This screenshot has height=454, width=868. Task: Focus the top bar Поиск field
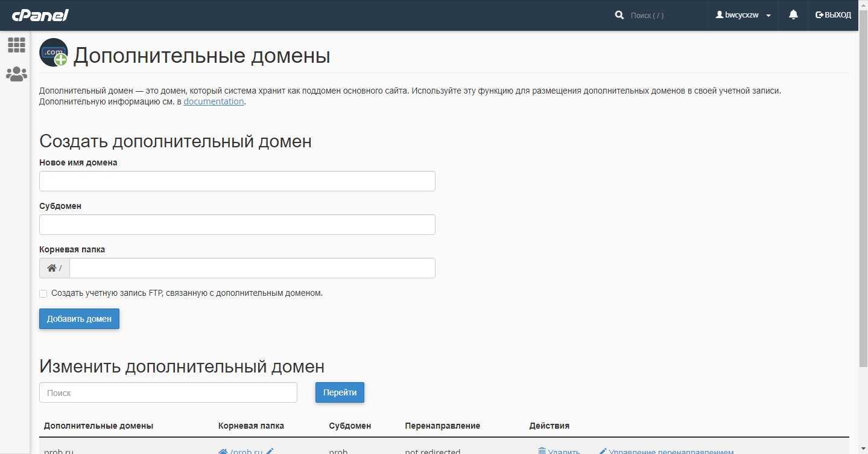coord(664,15)
